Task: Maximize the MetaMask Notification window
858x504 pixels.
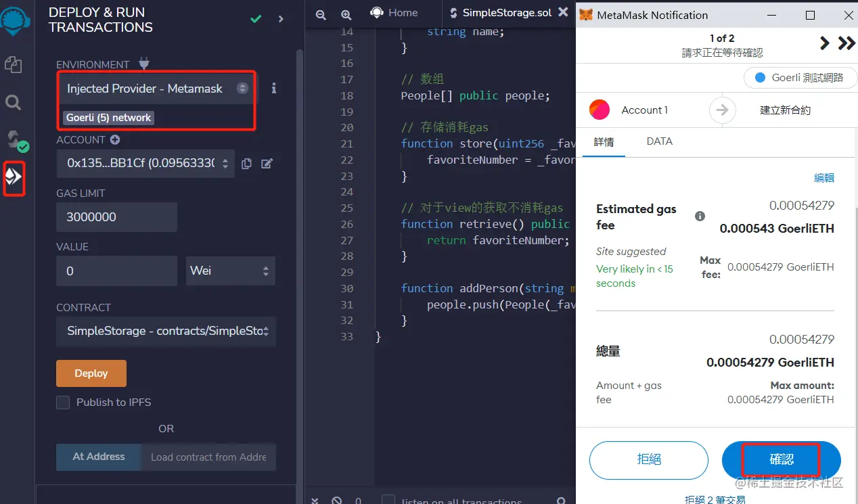Action: coord(810,15)
